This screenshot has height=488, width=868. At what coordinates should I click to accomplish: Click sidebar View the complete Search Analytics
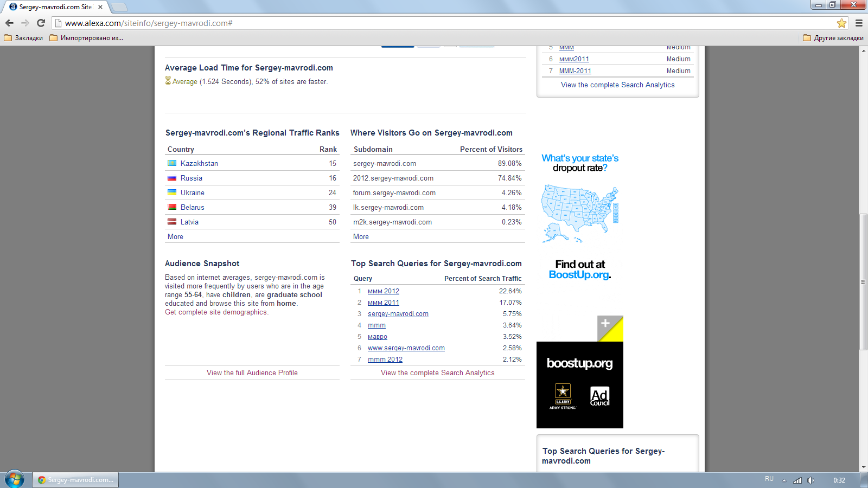pos(618,85)
